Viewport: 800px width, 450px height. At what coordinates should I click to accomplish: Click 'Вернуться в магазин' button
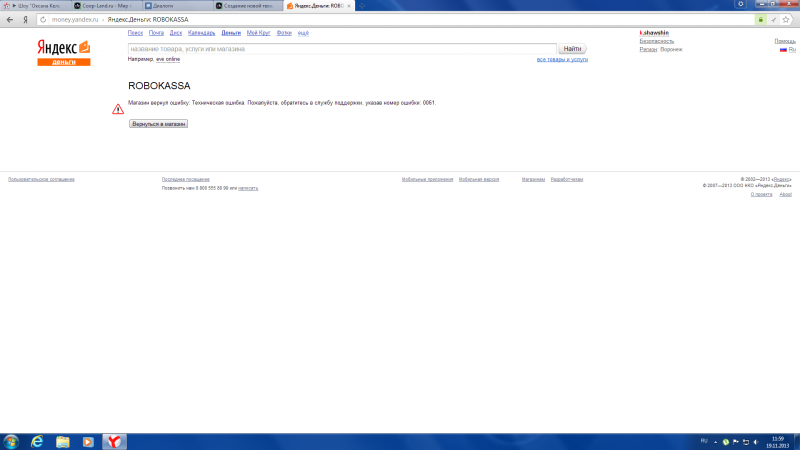[158, 124]
